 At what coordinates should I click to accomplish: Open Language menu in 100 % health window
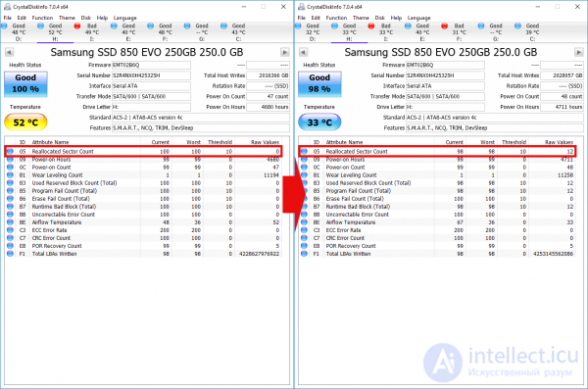(124, 18)
